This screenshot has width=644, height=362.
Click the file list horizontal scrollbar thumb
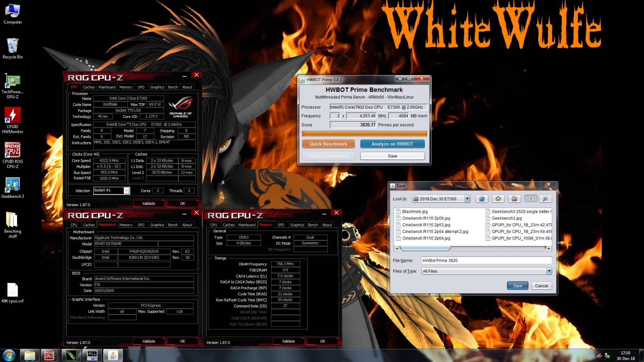[x=425, y=248]
